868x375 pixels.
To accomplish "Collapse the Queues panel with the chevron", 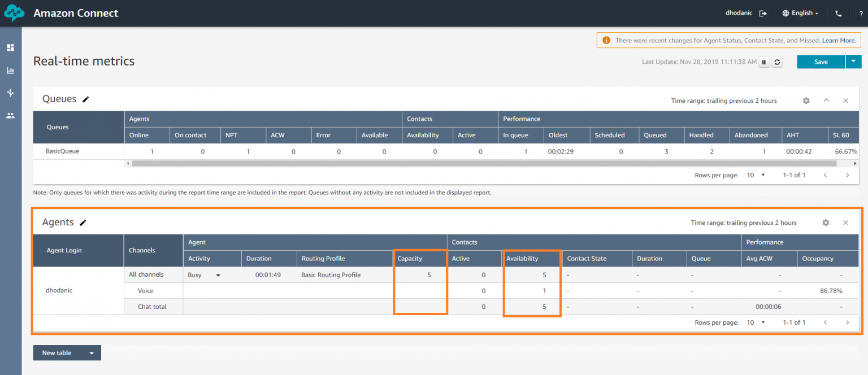I will [x=826, y=101].
